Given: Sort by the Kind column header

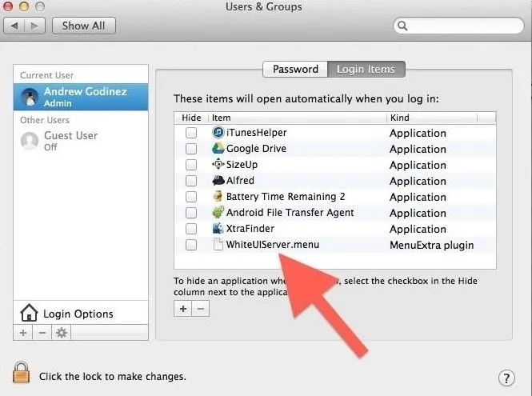Looking at the screenshot, I should pos(431,118).
